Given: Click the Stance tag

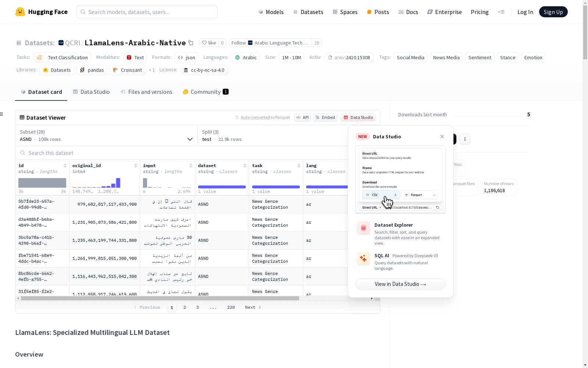Looking at the screenshot, I should (508, 57).
